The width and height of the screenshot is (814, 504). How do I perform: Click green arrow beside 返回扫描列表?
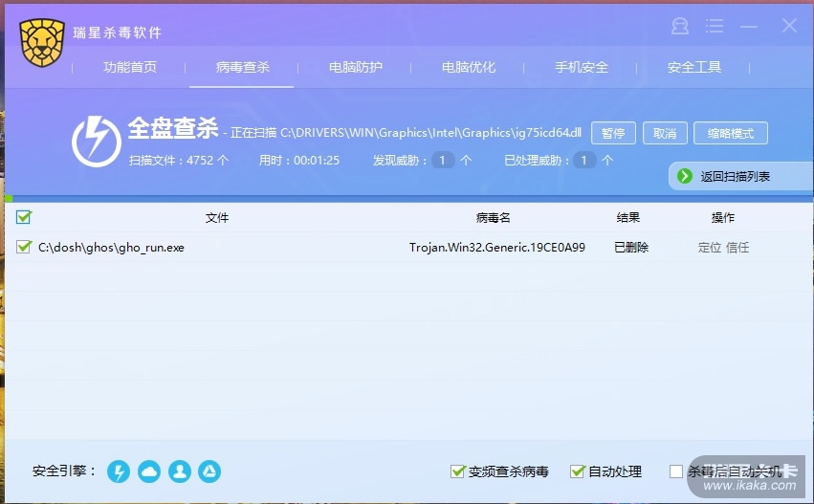(684, 176)
